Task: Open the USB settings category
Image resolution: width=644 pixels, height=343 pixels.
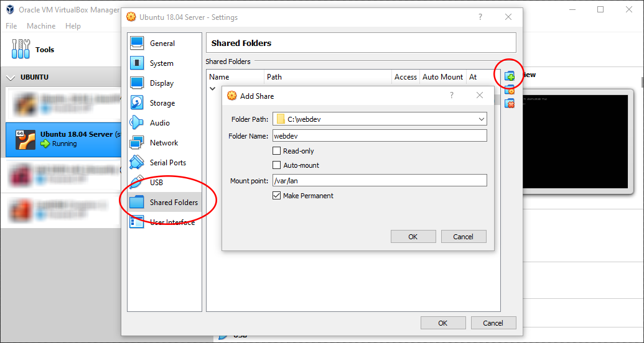Action: [x=164, y=183]
